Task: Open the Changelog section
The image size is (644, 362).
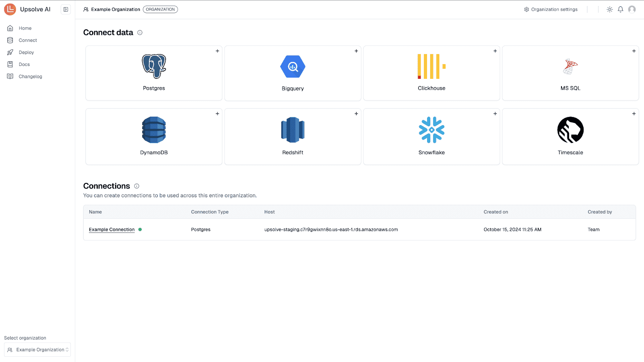Action: point(30,76)
